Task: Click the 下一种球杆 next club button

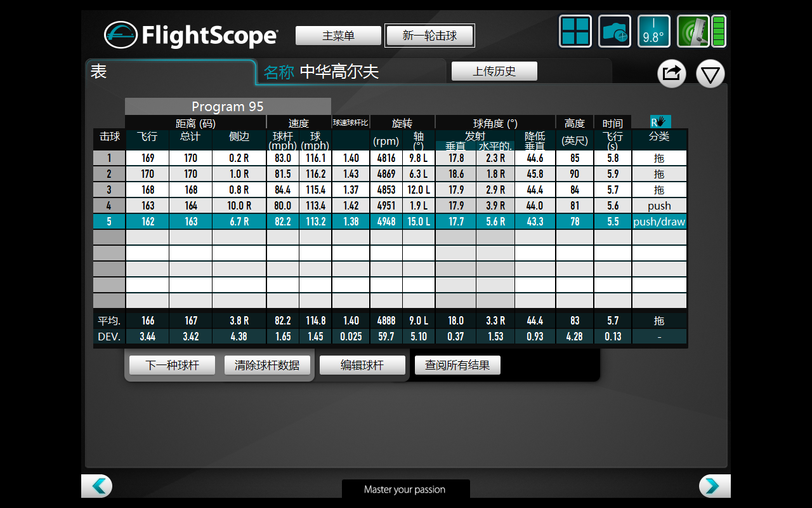Action: pyautogui.click(x=172, y=365)
